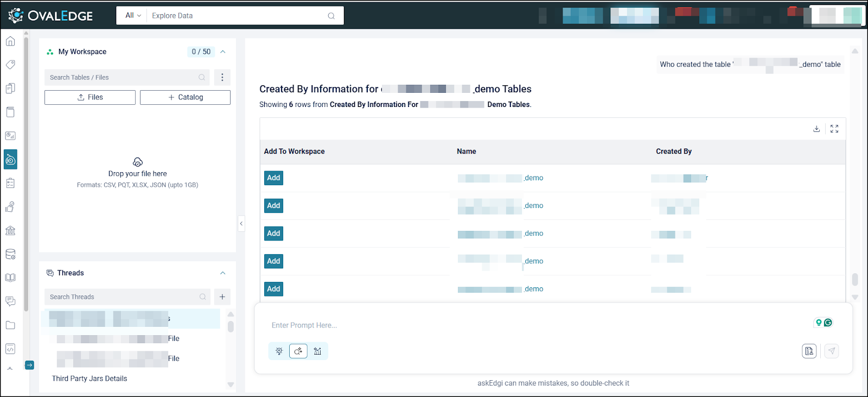868x397 pixels.
Task: Click the Files upload button
Action: point(90,97)
